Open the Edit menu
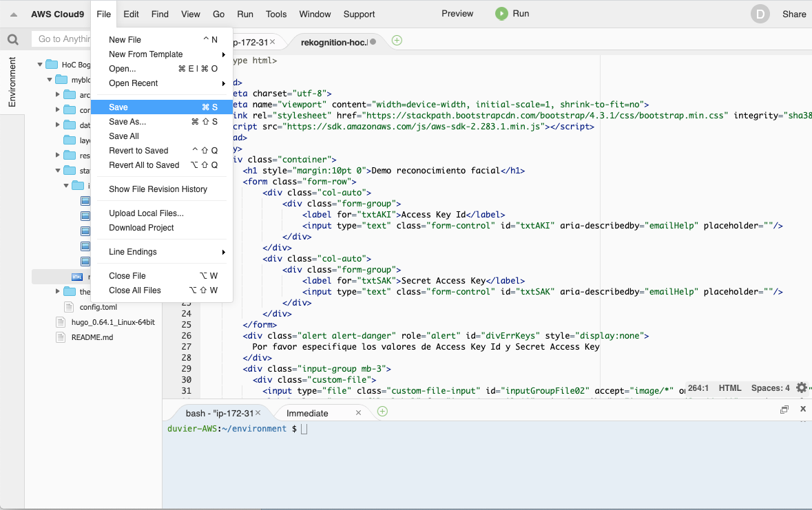 131,14
